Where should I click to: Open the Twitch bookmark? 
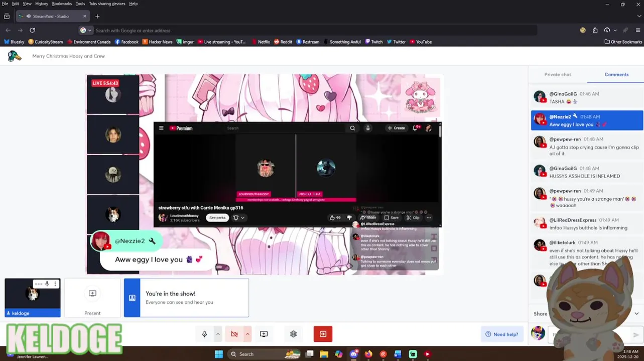374,42
